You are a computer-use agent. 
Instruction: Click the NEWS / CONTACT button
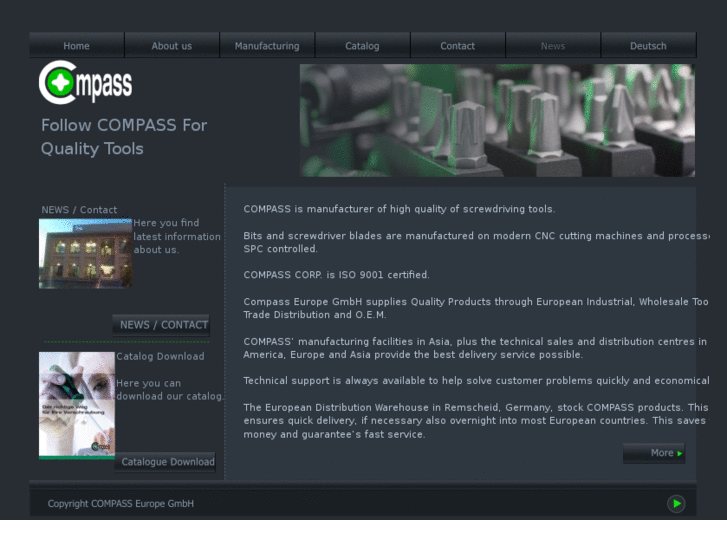(x=161, y=325)
